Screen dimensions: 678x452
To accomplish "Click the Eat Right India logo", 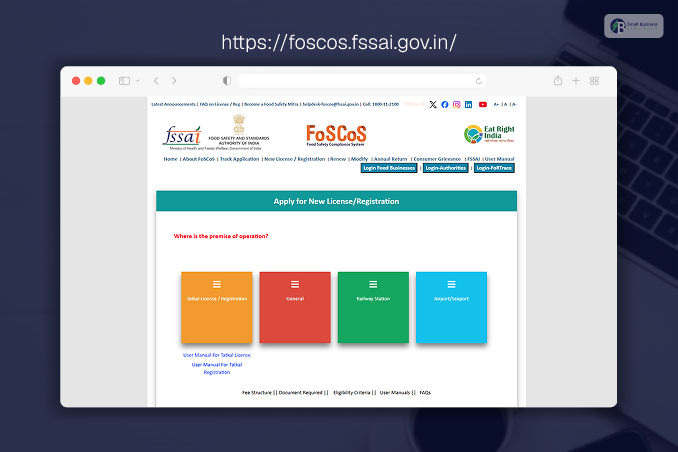I will [489, 134].
